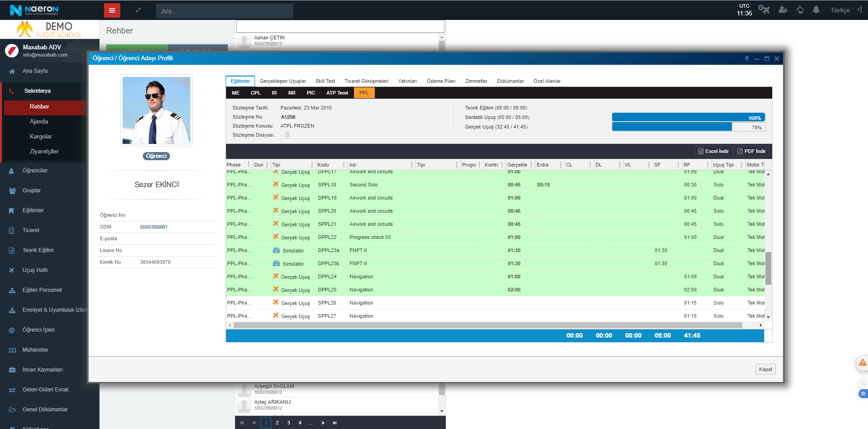Select the CPL training tab
Screen dimensions: 868x429
[x=255, y=93]
